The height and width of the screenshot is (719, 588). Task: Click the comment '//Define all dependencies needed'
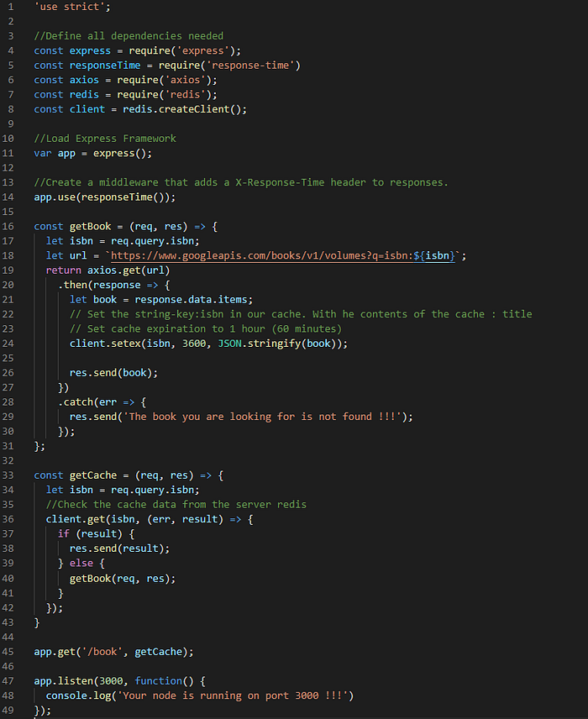pos(129,36)
